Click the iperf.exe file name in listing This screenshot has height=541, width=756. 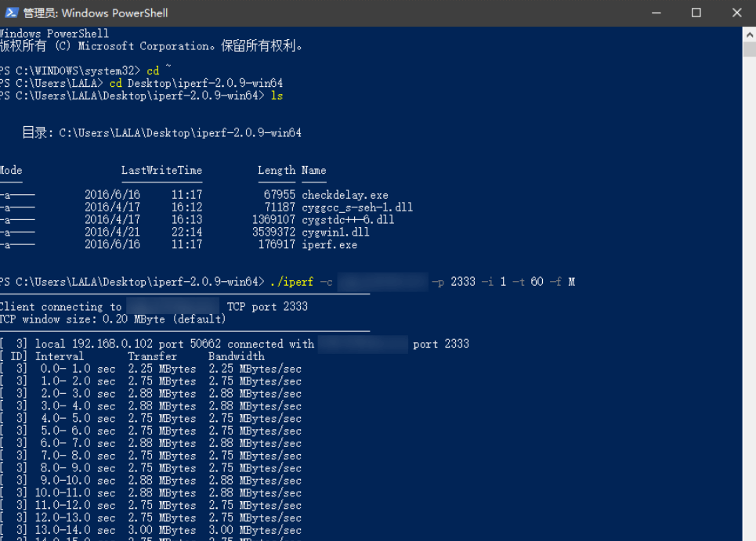[329, 244]
